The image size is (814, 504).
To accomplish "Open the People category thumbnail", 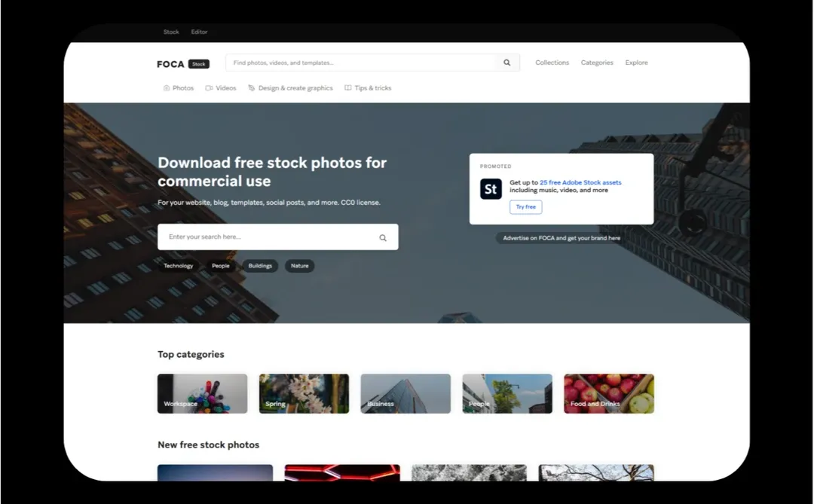I will point(507,394).
